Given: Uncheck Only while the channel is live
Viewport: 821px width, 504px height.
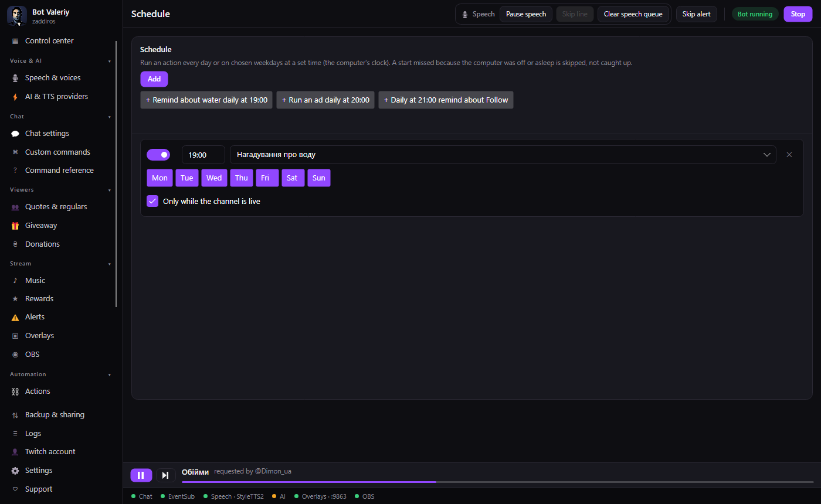Looking at the screenshot, I should pyautogui.click(x=152, y=201).
